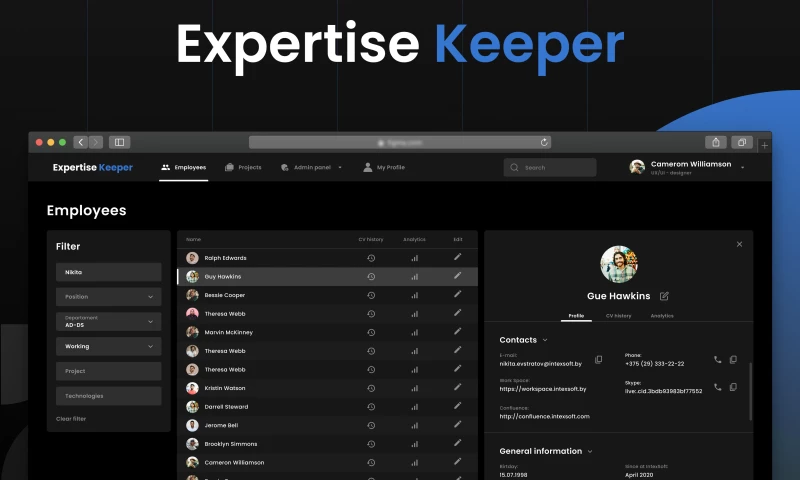The image size is (800, 480).
Task: Edit the Brooklyn Simmons row
Action: coord(458,443)
